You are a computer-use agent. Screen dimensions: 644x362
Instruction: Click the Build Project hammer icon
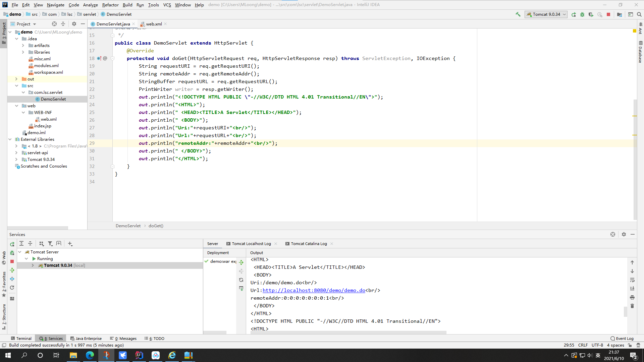518,14
